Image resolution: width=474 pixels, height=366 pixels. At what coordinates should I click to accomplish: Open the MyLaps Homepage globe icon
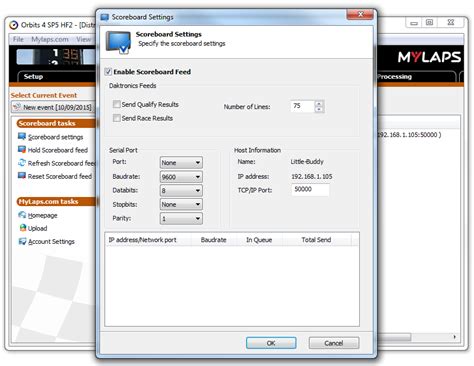tap(22, 215)
